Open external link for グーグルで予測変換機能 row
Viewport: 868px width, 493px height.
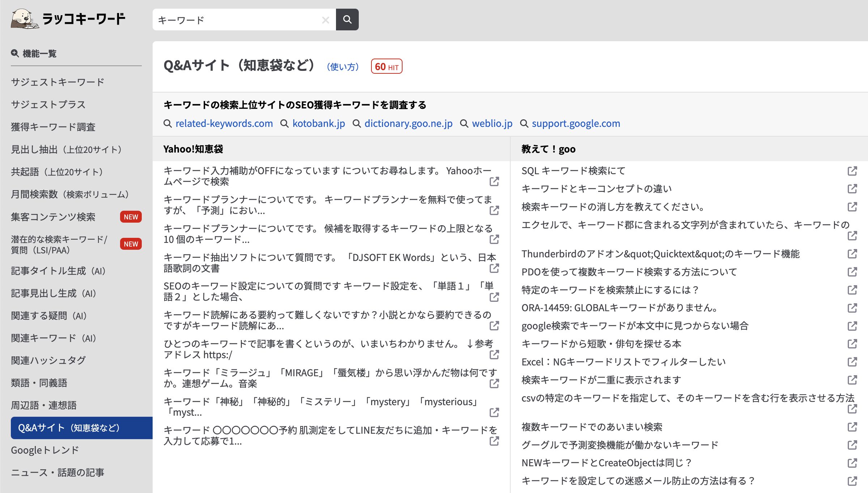[x=852, y=445]
